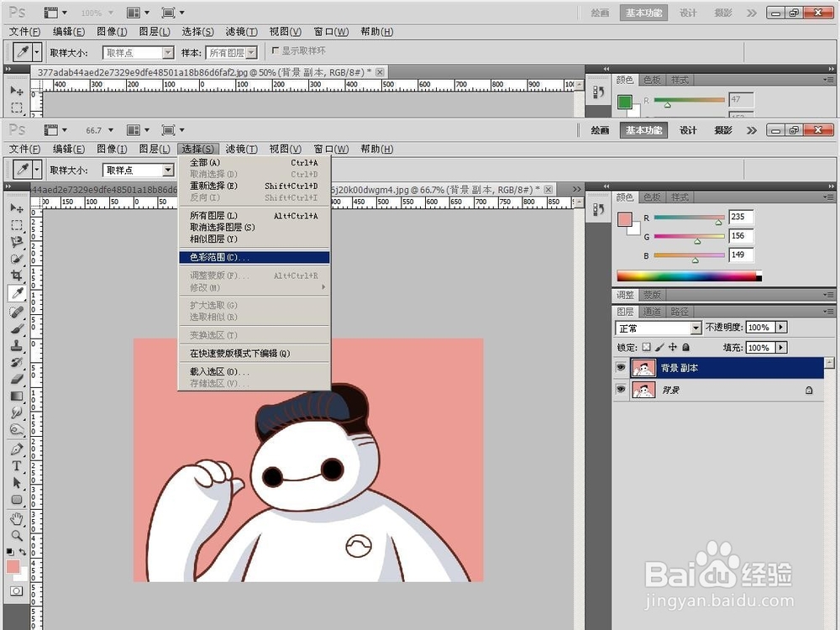Open 滤镜(T) menu in front window

click(x=242, y=149)
